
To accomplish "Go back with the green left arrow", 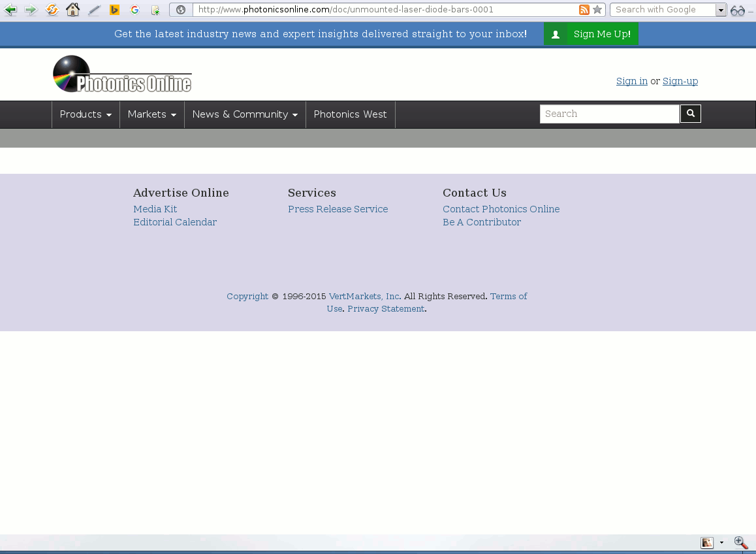I will [10, 10].
